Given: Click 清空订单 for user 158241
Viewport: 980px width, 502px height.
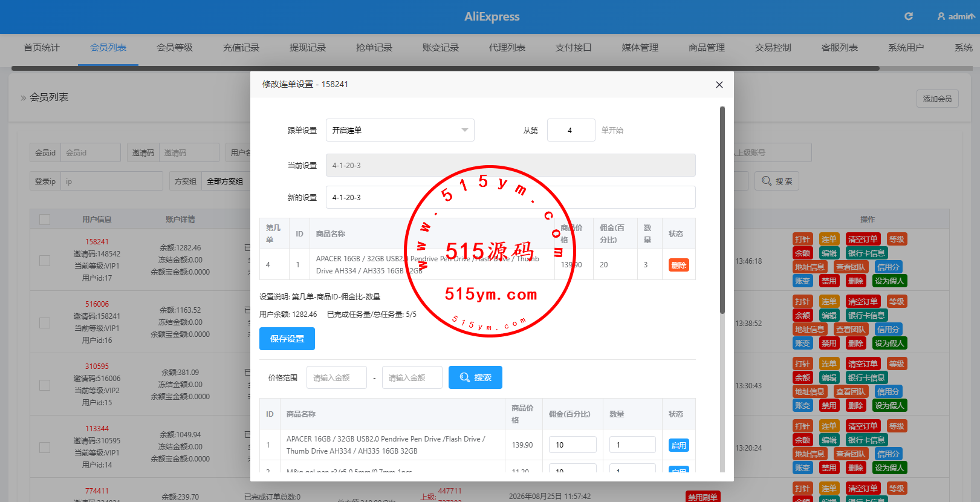Looking at the screenshot, I should (x=863, y=239).
